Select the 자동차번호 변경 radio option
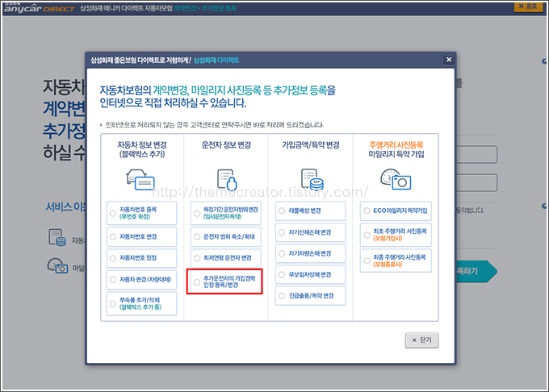549x392 pixels. click(142, 237)
